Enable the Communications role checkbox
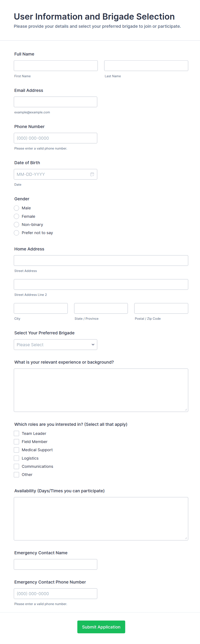This screenshot has width=200, height=644. coord(17,466)
